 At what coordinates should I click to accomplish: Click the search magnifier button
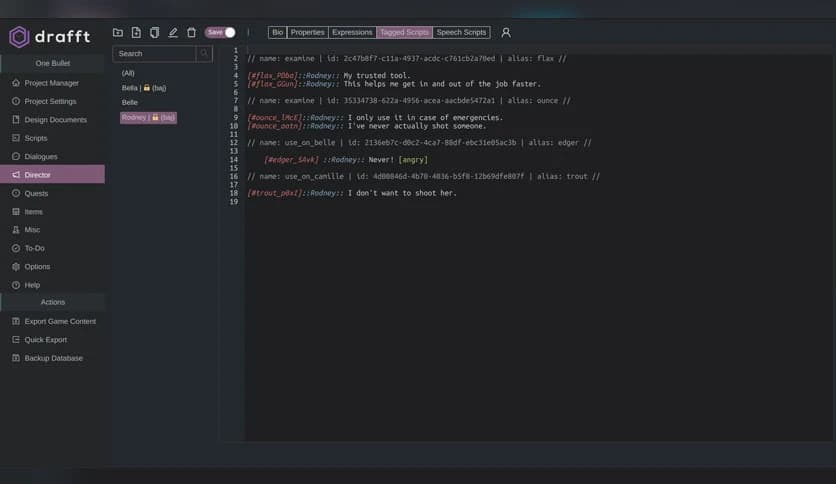pos(204,53)
